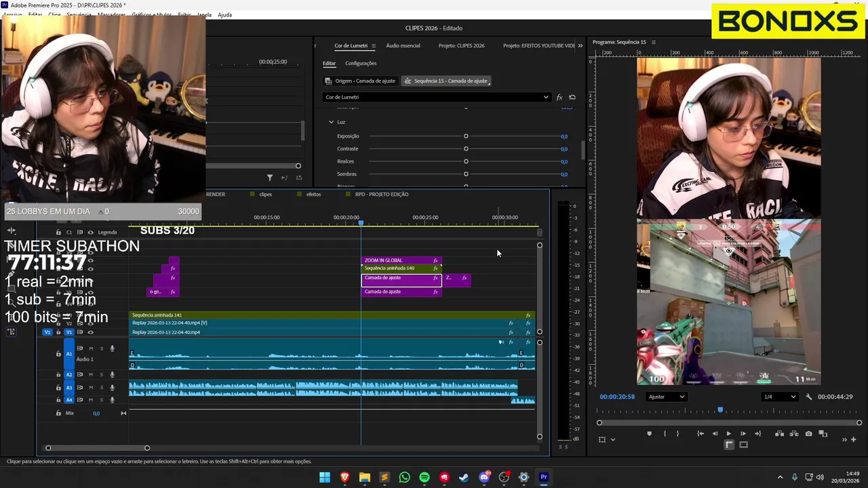Reset the Lumetri effect

(572, 97)
